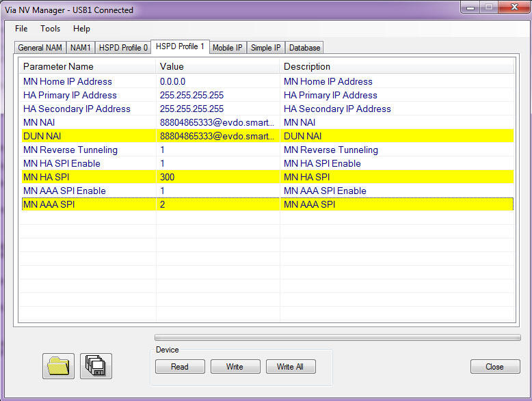Switch to the NAM1 tab
532x401 pixels.
81,48
